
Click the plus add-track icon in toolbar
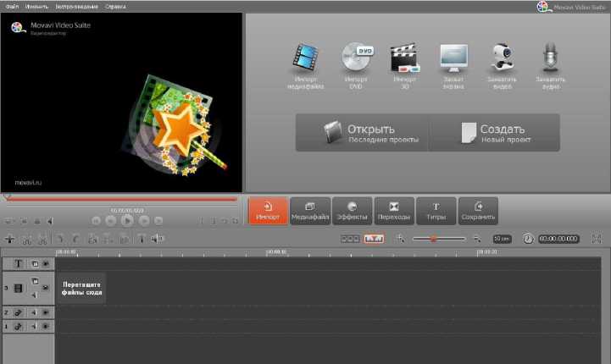pos(9,239)
